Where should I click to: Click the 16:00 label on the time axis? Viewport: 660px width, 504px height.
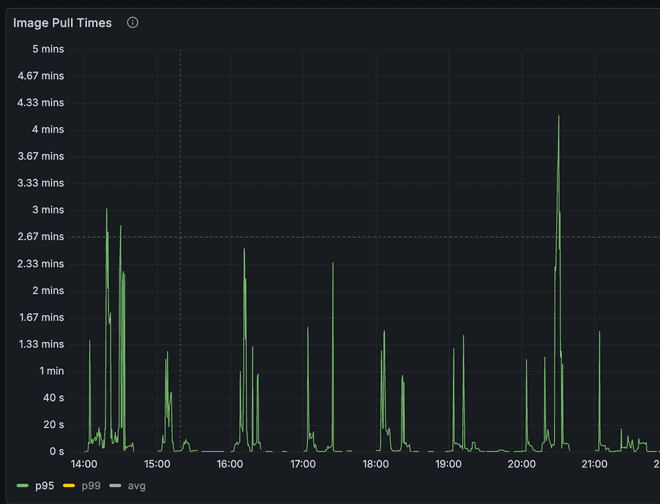coord(229,464)
